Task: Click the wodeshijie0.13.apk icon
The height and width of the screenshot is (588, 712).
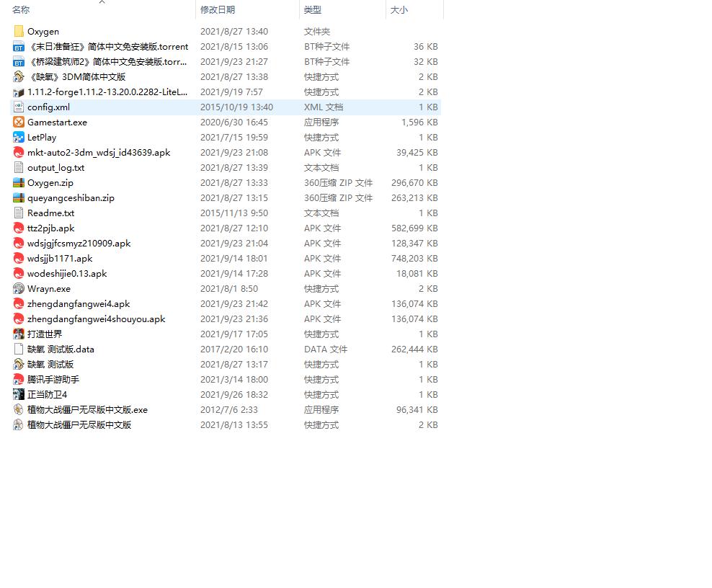Action: coord(19,273)
